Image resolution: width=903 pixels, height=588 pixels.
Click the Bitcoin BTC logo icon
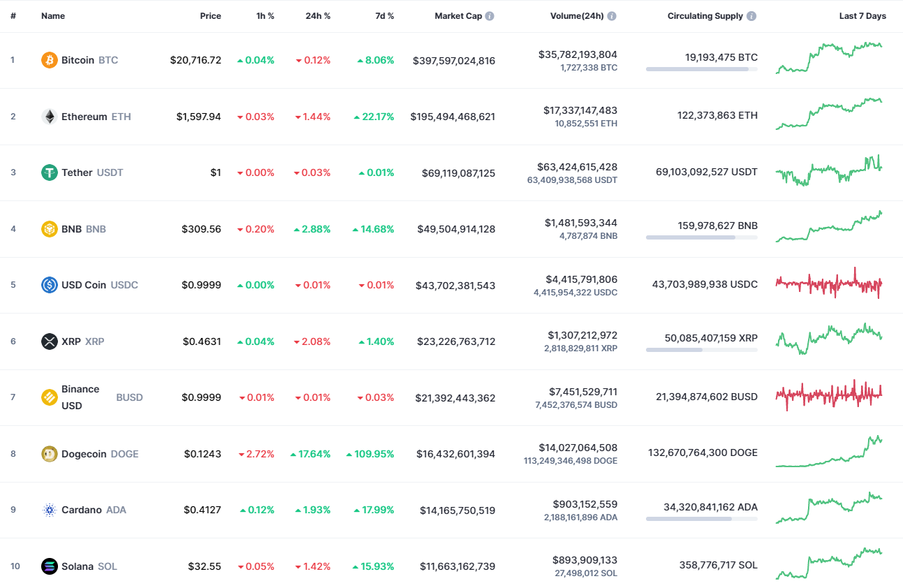pos(48,60)
